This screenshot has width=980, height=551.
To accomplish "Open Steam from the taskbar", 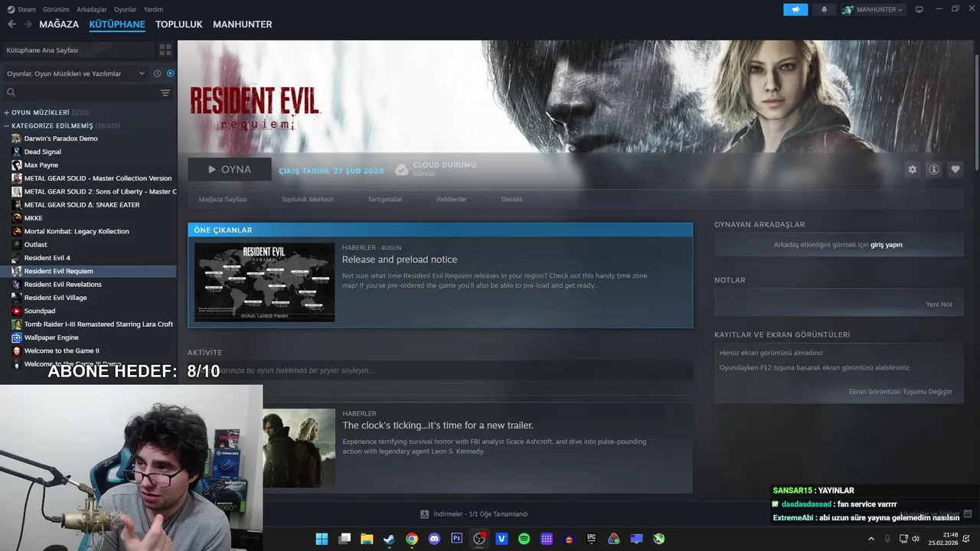I will pos(389,539).
